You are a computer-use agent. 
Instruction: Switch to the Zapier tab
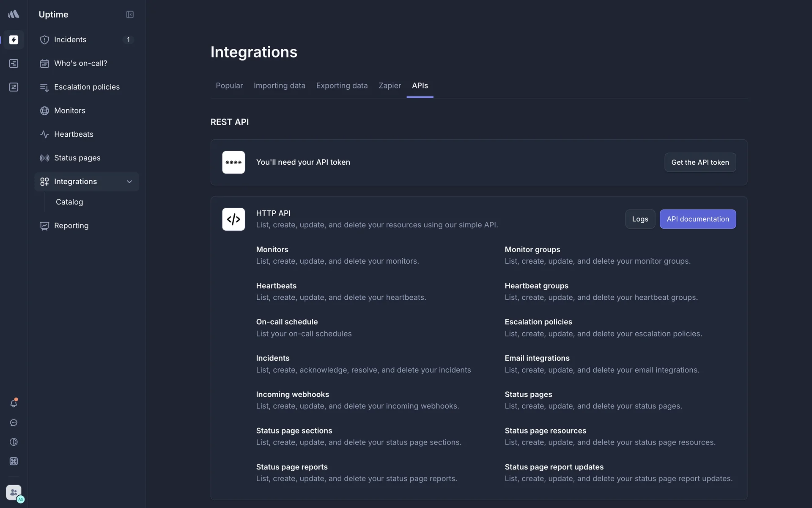click(x=390, y=86)
